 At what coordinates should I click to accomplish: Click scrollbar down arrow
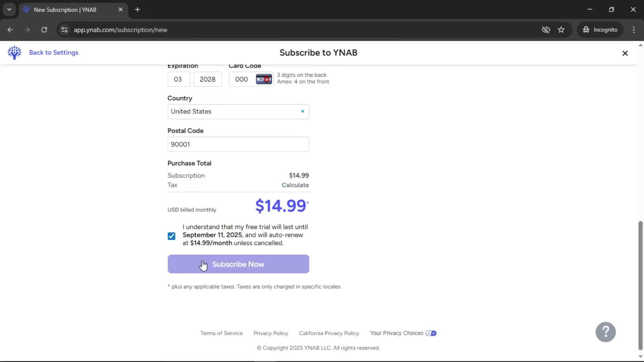[640, 357]
